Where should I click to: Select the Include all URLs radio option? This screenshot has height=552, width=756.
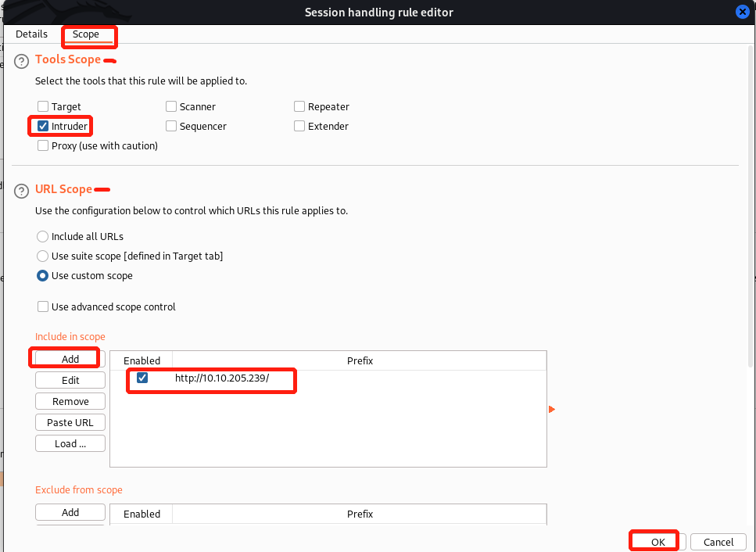[x=43, y=236]
